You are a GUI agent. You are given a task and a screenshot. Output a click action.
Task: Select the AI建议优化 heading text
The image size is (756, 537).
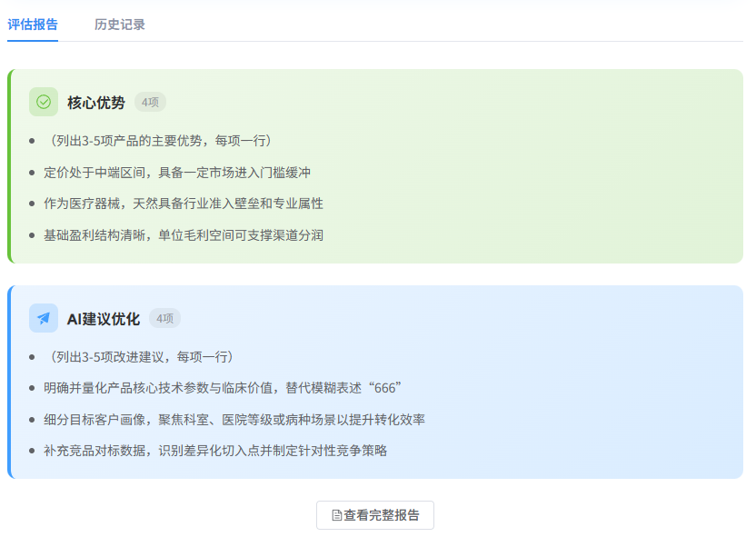103,319
